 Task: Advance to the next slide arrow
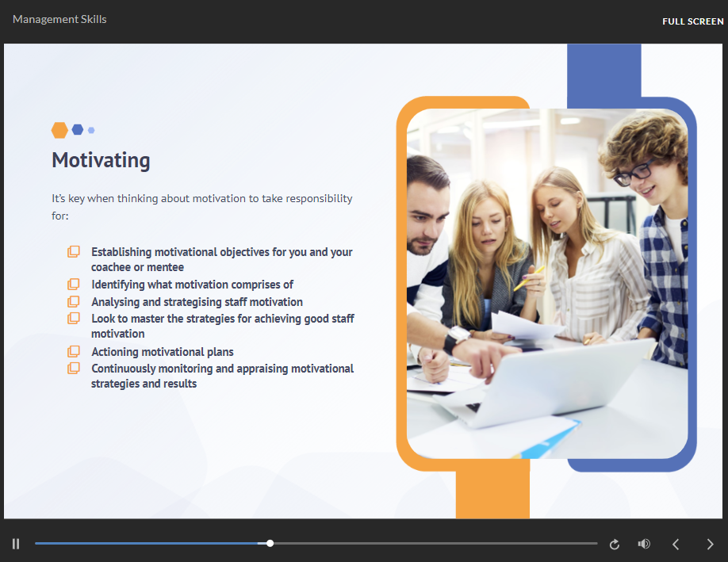click(x=710, y=544)
